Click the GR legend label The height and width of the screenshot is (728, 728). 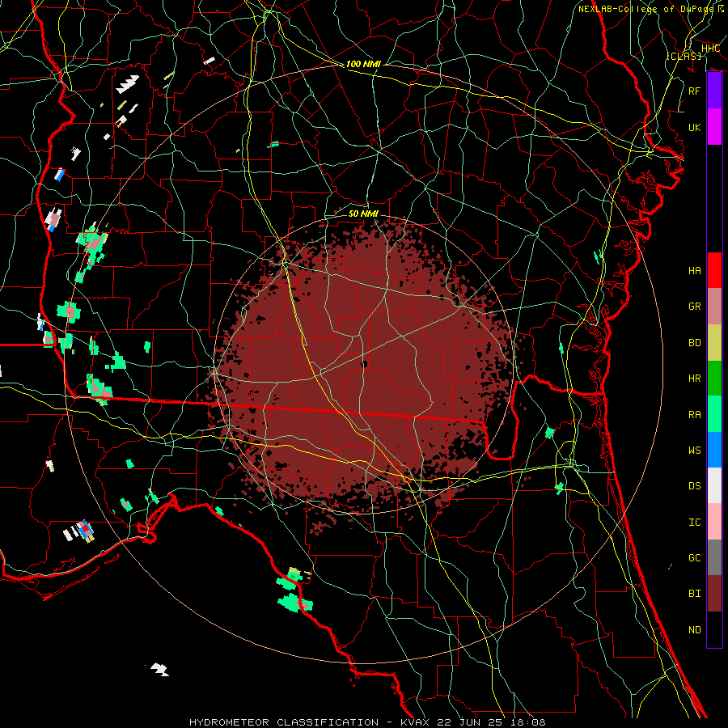(x=694, y=307)
